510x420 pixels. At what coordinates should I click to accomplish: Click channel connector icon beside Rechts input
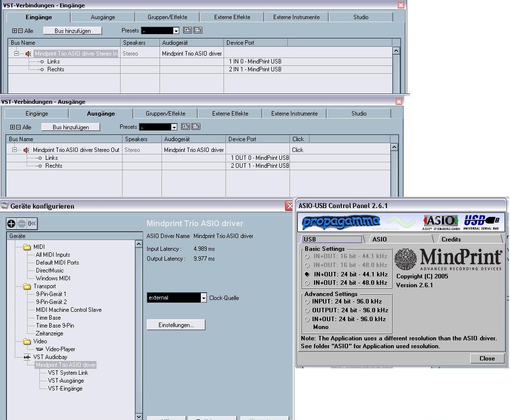pyautogui.click(x=41, y=69)
